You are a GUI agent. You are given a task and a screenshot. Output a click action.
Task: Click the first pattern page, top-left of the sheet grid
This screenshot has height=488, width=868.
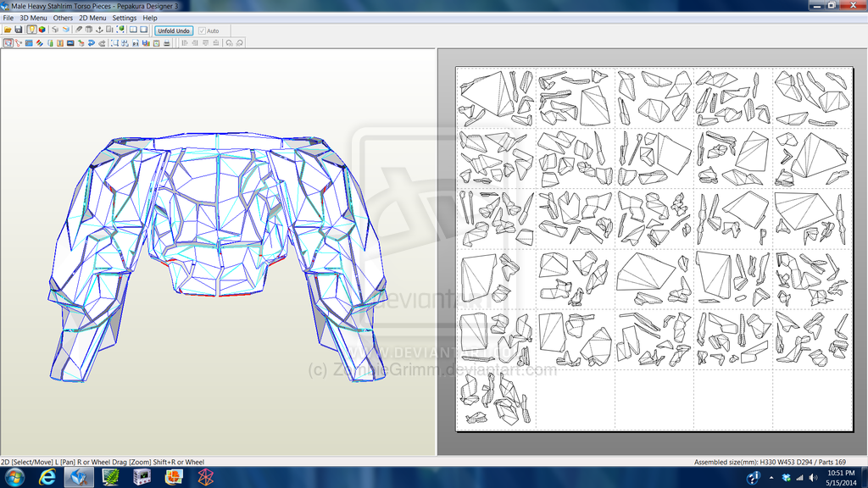[x=496, y=98]
